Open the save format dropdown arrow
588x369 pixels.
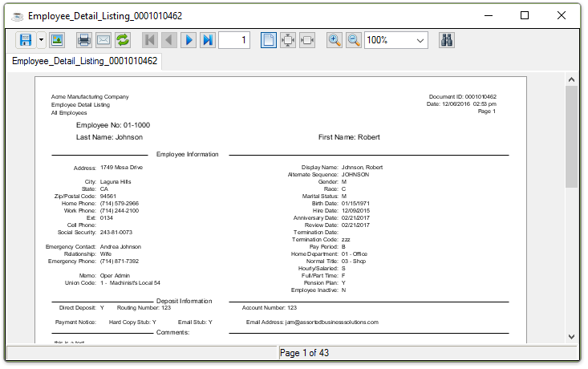[41, 40]
